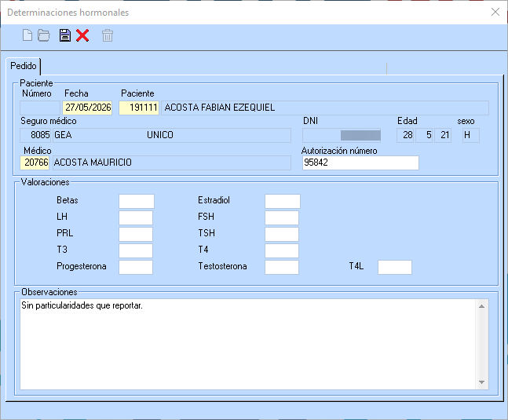The image size is (508, 420).
Task: Save using the floppy disk icon
Action: (x=65, y=35)
